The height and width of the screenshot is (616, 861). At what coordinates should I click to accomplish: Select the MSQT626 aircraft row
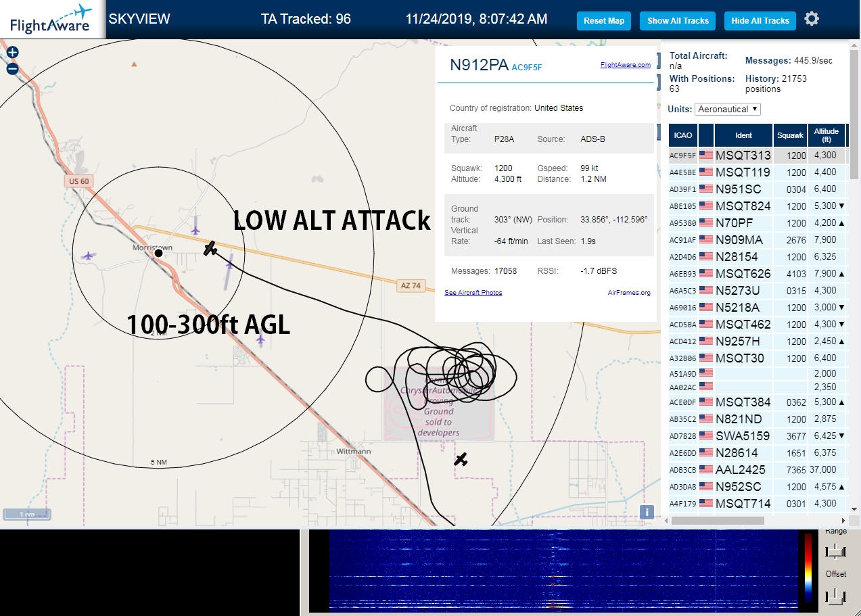click(757, 274)
